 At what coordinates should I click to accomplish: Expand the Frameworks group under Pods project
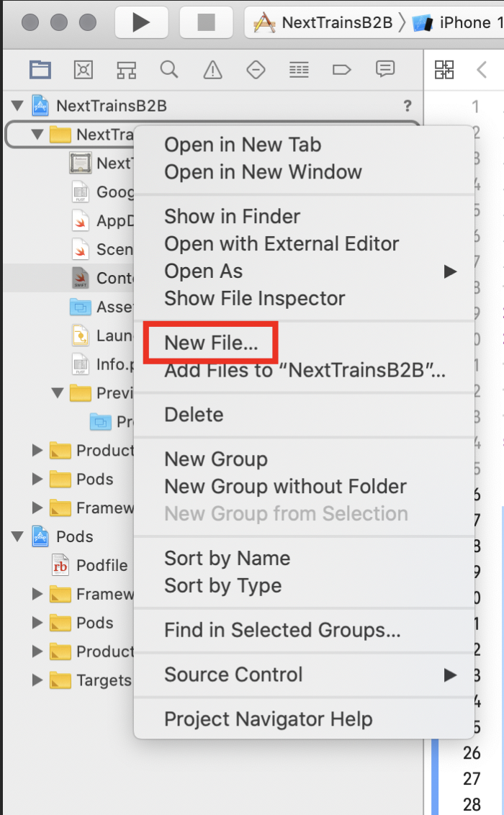click(37, 593)
